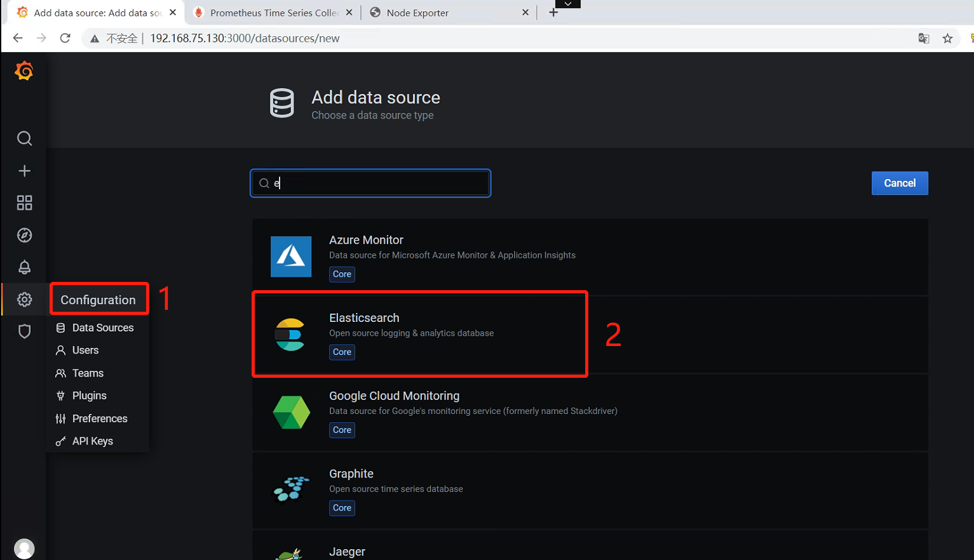
Task: Select Preferences in the Configuration menu
Action: [x=100, y=418]
